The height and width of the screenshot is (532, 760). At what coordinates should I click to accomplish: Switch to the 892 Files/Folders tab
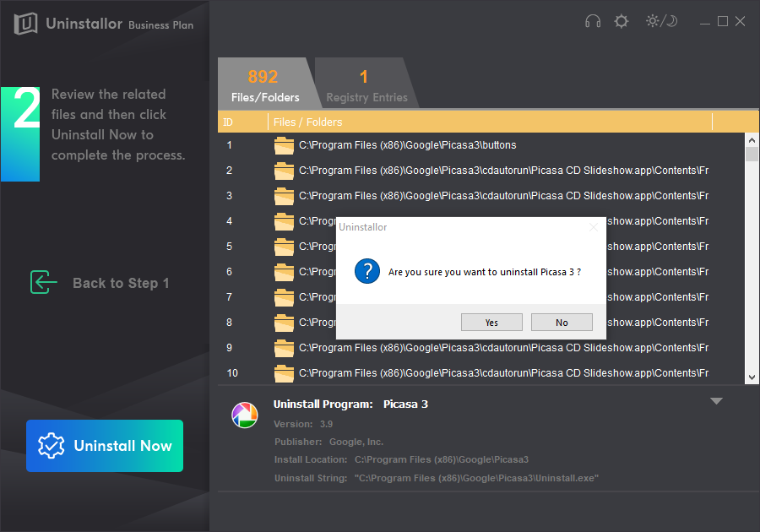[x=264, y=84]
